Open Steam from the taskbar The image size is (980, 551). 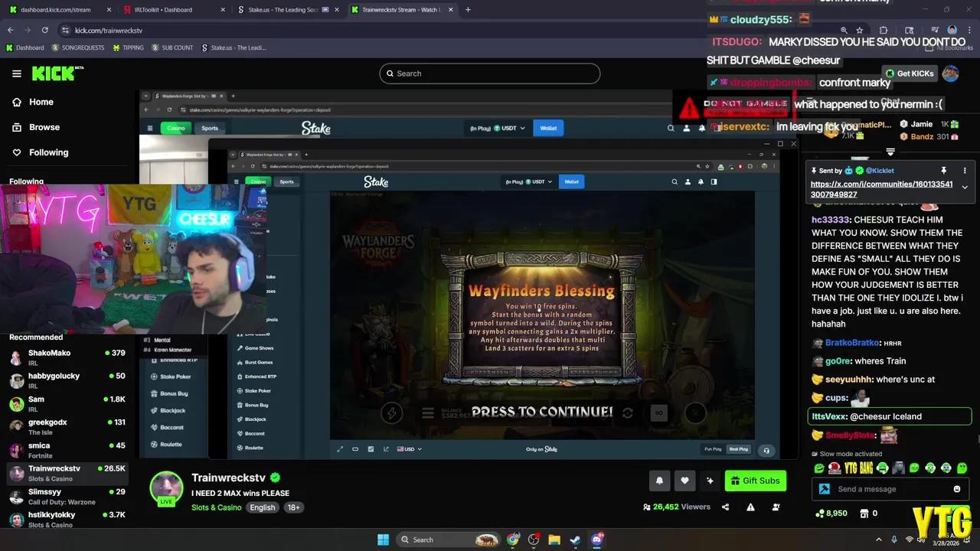coord(575,540)
